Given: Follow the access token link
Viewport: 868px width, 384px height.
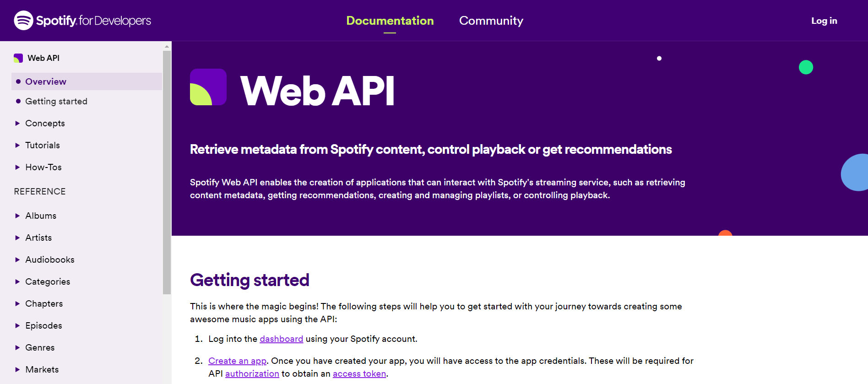Looking at the screenshot, I should (359, 373).
